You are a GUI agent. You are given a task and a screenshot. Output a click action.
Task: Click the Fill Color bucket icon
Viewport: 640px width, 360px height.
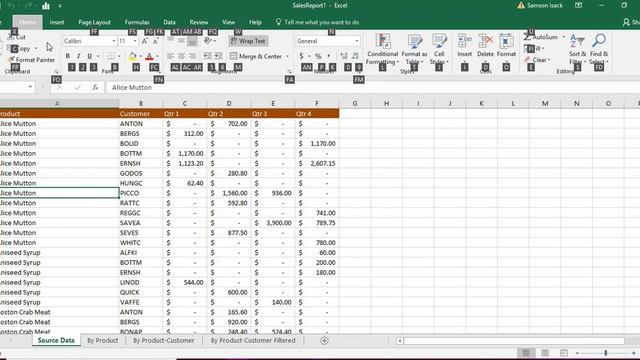tap(132, 56)
